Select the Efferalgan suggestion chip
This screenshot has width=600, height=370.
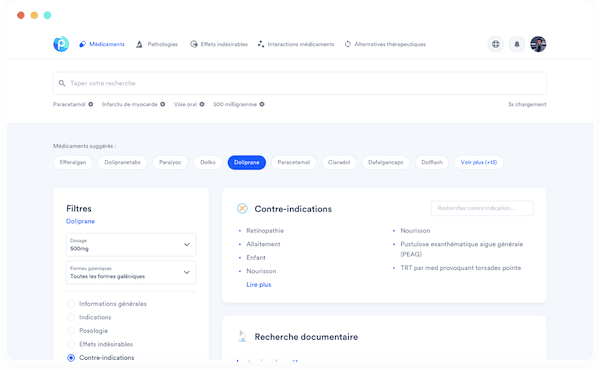point(73,162)
